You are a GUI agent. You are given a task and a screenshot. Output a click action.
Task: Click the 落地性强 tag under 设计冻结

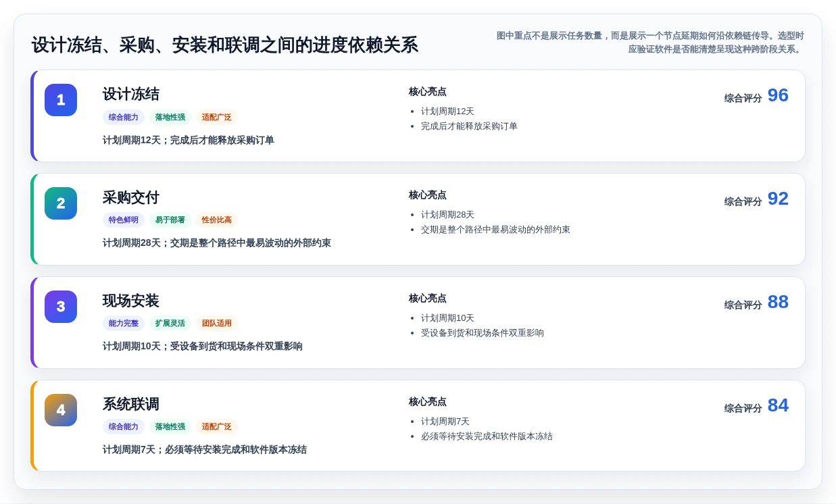pos(170,117)
